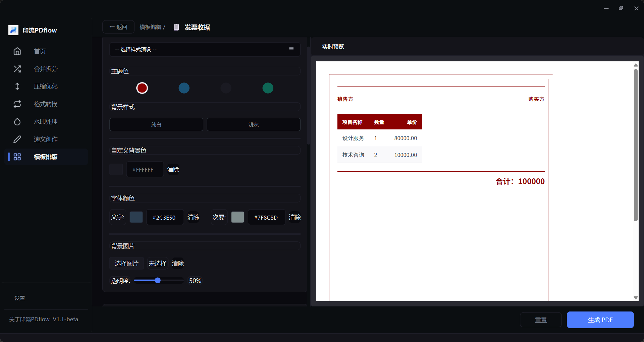Click the #7F8C8D secondary color field
The image size is (644, 342).
coord(267,217)
